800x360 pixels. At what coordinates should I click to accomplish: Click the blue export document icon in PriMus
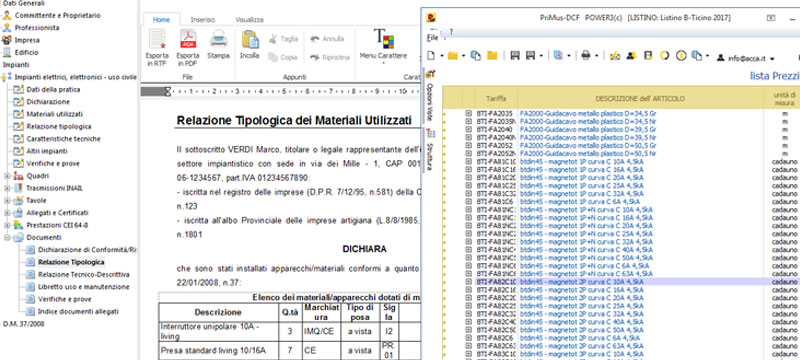coord(558,56)
